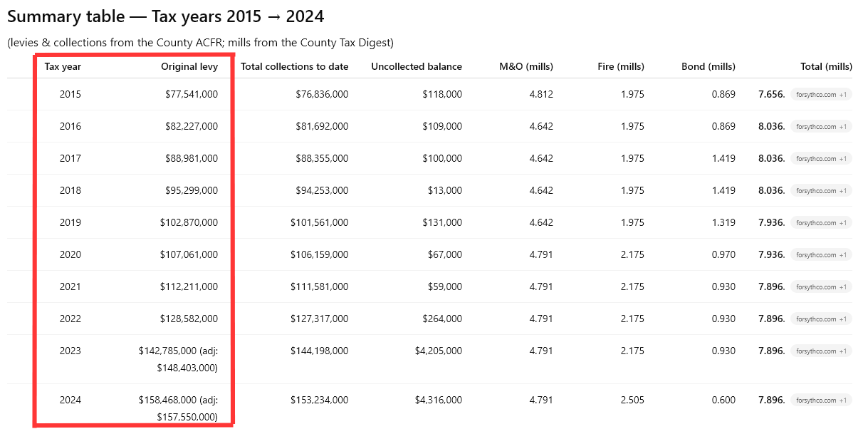This screenshot has width=868, height=429.
Task: Click the Total (mills) column header
Action: (826, 66)
